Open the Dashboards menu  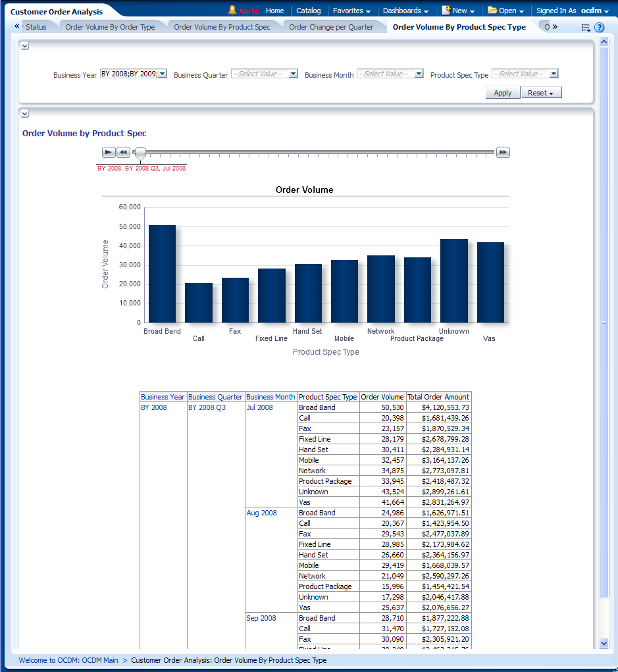click(405, 11)
